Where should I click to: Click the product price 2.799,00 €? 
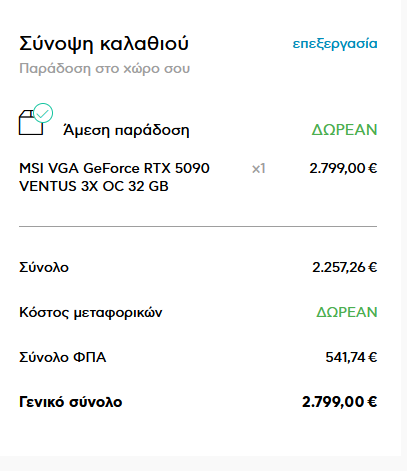coord(343,168)
